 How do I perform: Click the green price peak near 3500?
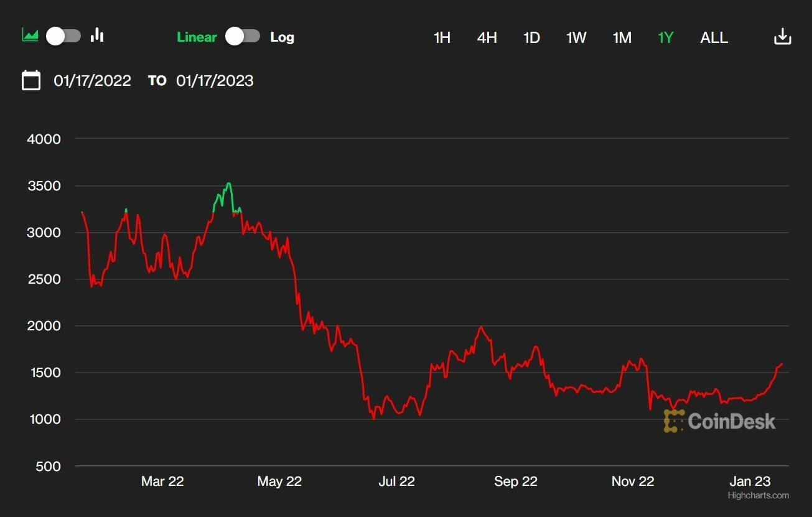pyautogui.click(x=229, y=184)
